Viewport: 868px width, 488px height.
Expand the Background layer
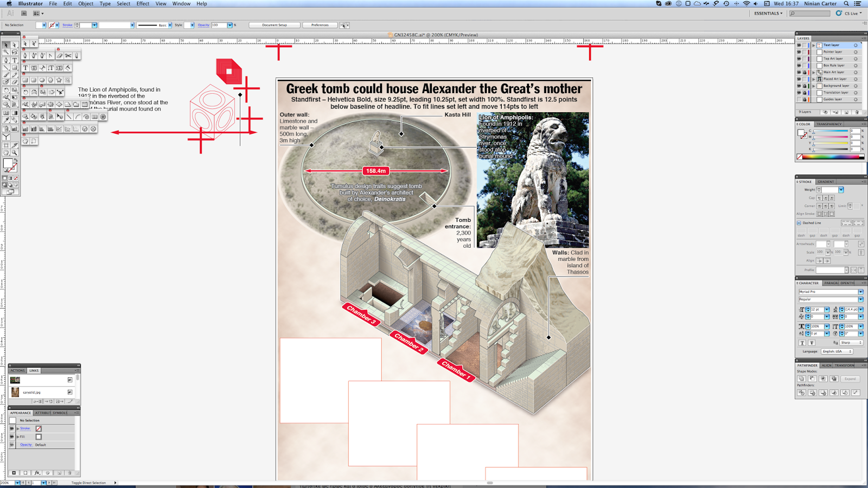pyautogui.click(x=814, y=86)
